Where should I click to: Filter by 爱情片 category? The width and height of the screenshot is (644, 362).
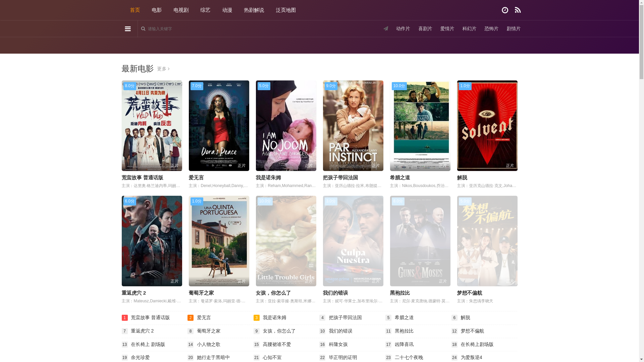(447, 29)
